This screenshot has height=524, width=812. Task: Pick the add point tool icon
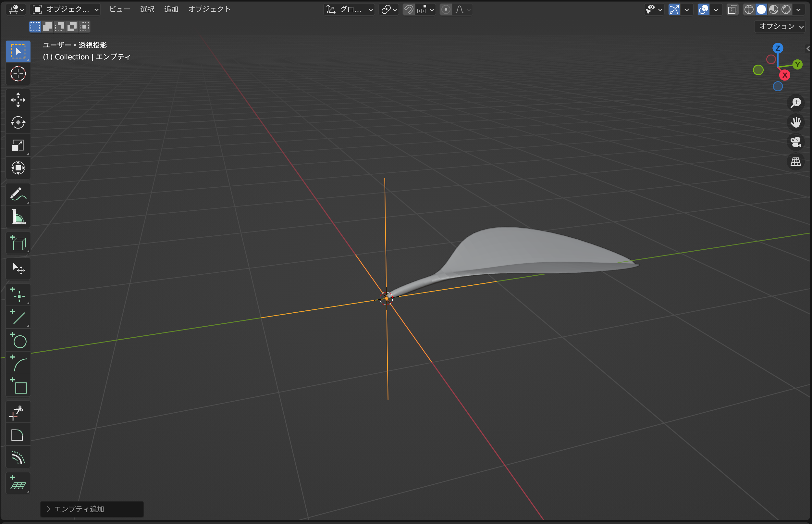pyautogui.click(x=18, y=295)
